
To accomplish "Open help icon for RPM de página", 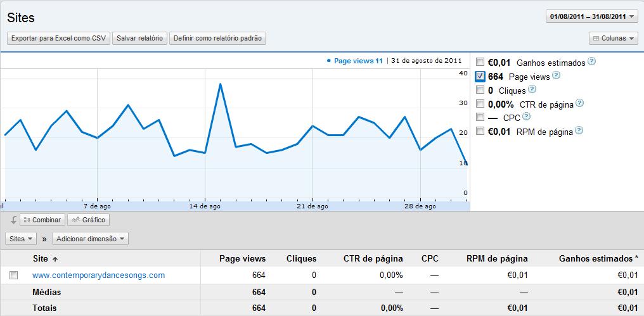I will pyautogui.click(x=578, y=131).
